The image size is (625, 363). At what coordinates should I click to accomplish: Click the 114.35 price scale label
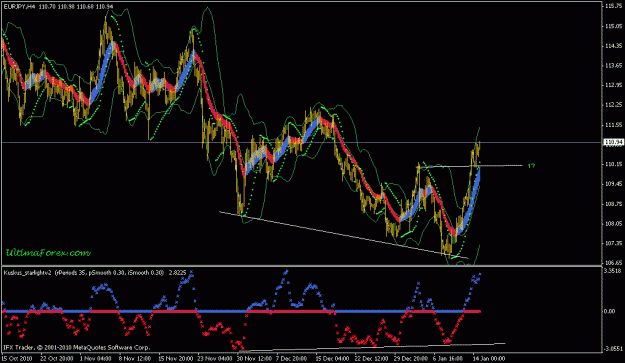[614, 46]
